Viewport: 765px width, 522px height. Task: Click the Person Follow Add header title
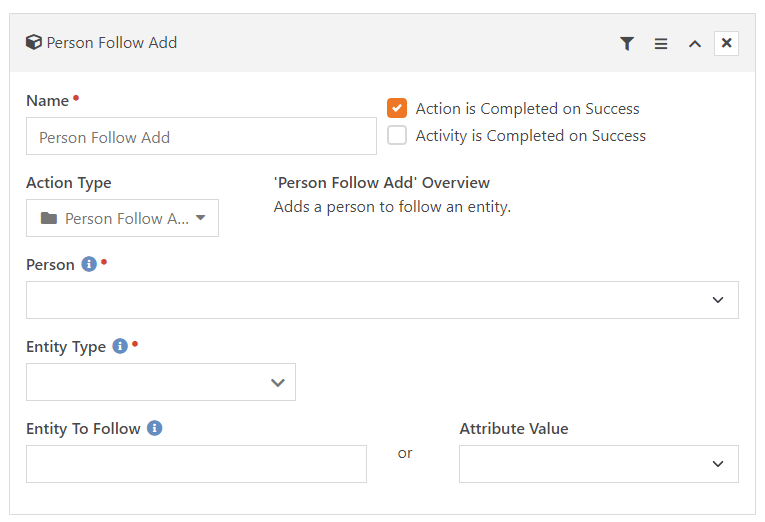pos(112,43)
